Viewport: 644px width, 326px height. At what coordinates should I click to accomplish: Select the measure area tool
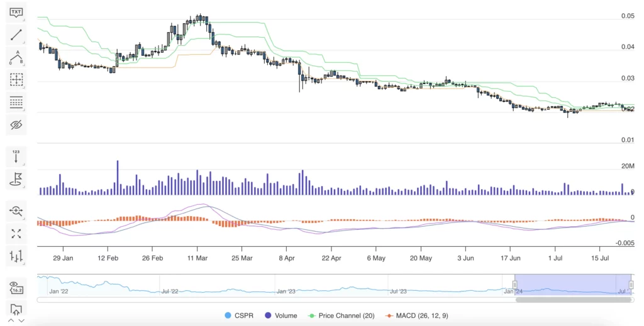click(x=16, y=80)
